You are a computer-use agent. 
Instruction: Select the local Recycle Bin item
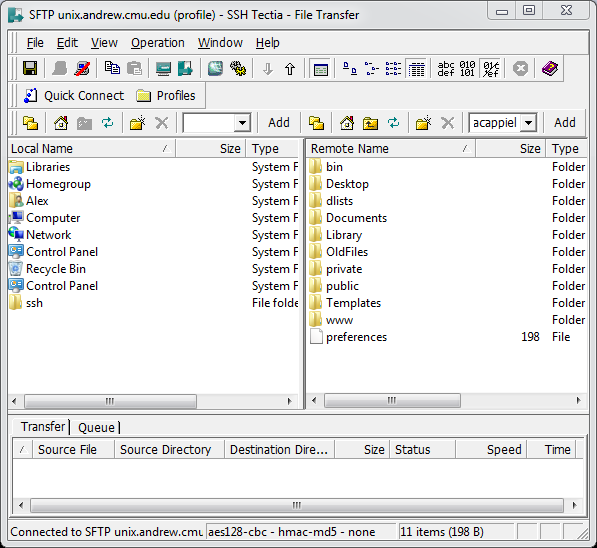[48, 269]
